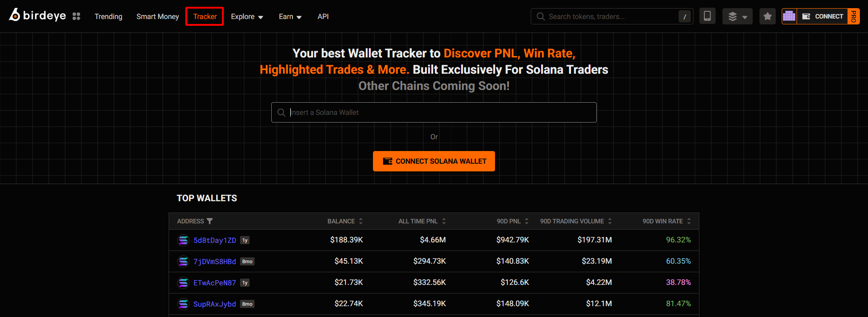This screenshot has width=868, height=317.
Task: Click CONNECT SOLANA WALLET button
Action: pyautogui.click(x=434, y=161)
